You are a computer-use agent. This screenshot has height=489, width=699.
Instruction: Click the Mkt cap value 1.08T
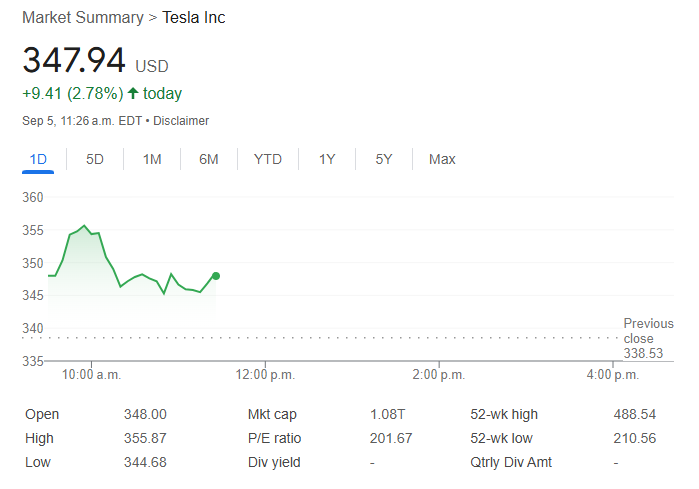coord(389,414)
